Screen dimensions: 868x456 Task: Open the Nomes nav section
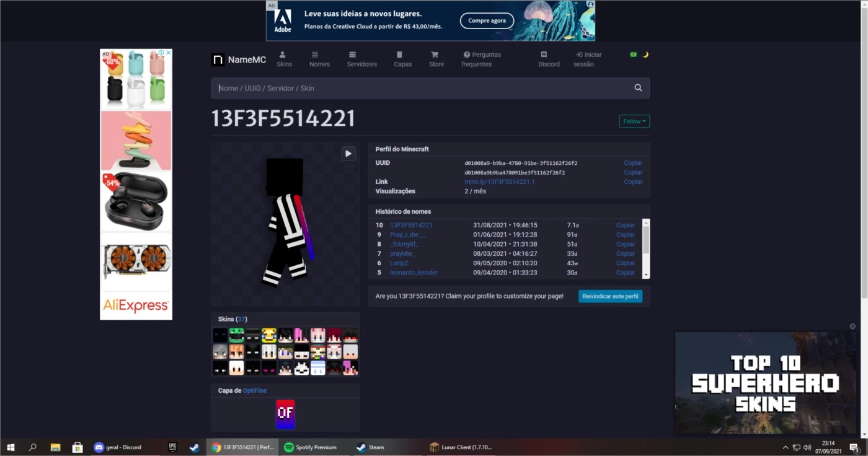point(319,59)
